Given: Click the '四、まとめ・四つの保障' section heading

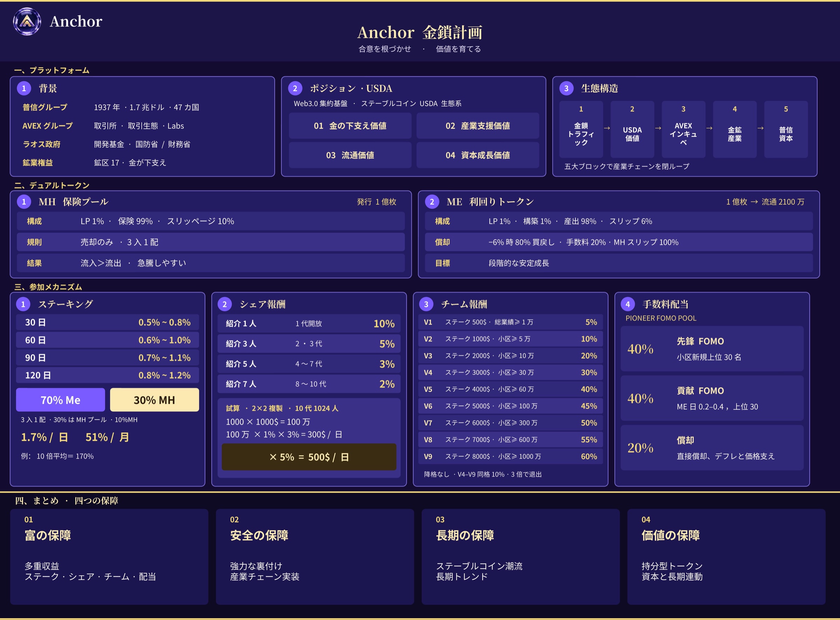Looking at the screenshot, I should click(x=66, y=501).
